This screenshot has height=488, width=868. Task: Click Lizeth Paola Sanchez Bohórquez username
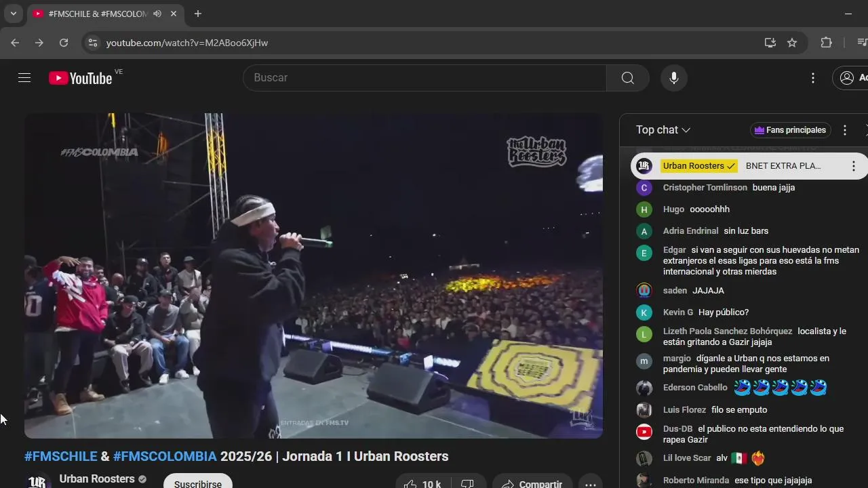point(728,331)
